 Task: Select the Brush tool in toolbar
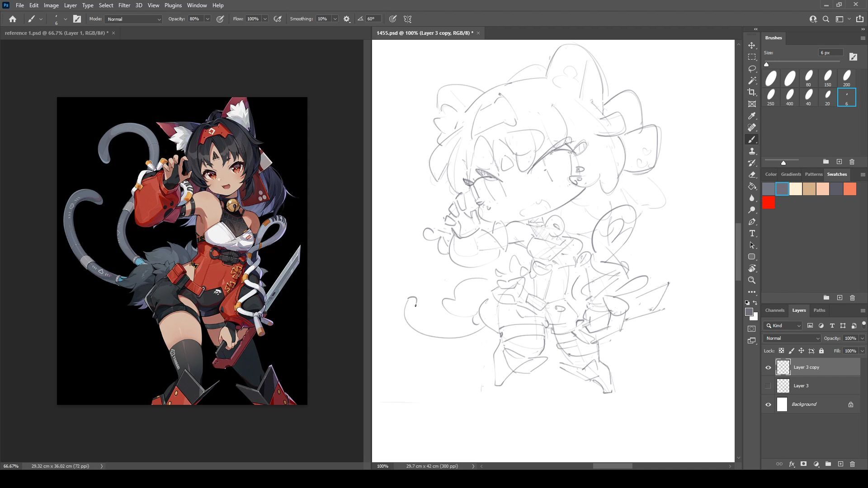[752, 139]
